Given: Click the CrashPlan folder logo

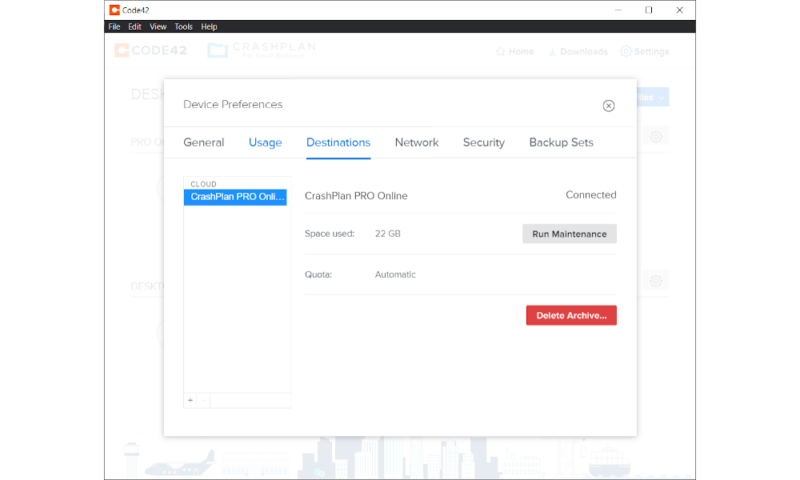Looking at the screenshot, I should [x=217, y=50].
